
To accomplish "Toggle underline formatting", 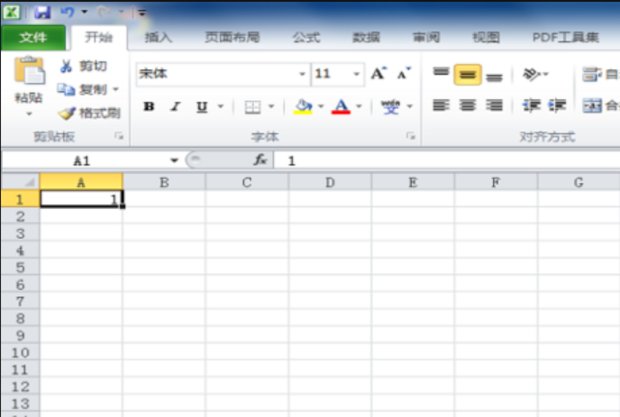I will click(x=202, y=107).
